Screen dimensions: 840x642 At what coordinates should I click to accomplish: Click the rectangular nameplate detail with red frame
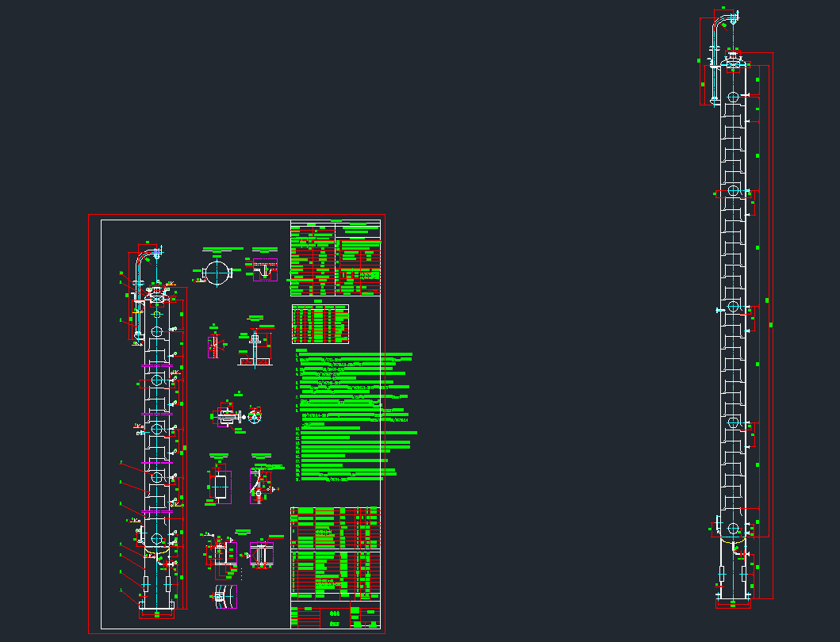coord(221,483)
